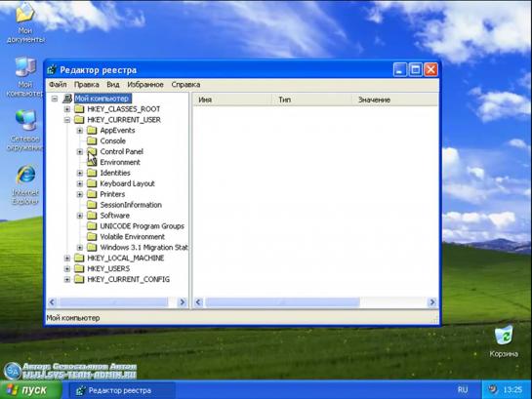Click the registry editor icon in title bar
The height and width of the screenshot is (399, 532).
tap(52, 70)
